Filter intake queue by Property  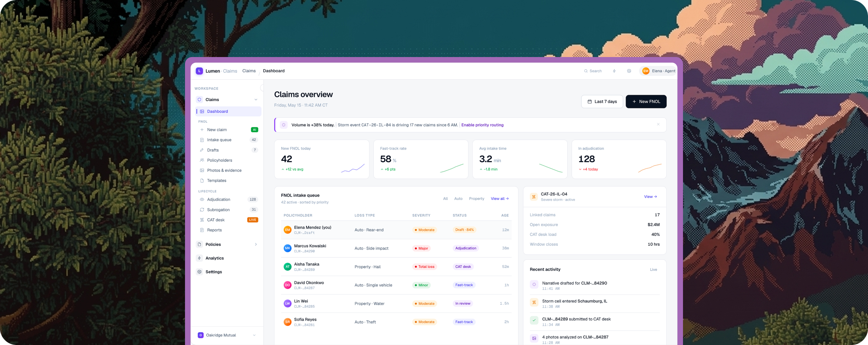pos(476,199)
